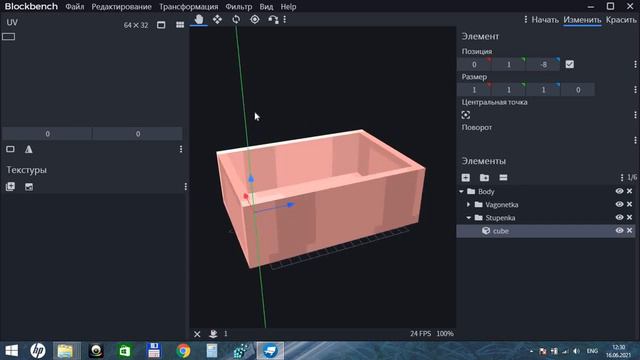Click the center pivot point icon
Viewport: 640px width, 360px height.
[x=466, y=115]
